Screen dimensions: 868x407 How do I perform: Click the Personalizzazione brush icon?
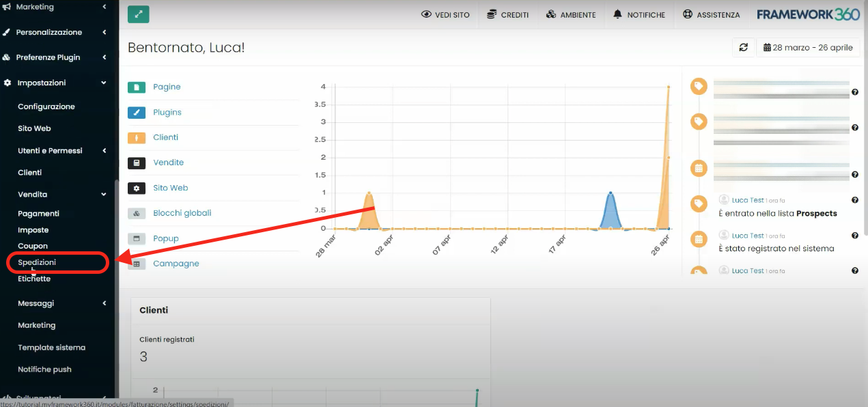pos(6,32)
